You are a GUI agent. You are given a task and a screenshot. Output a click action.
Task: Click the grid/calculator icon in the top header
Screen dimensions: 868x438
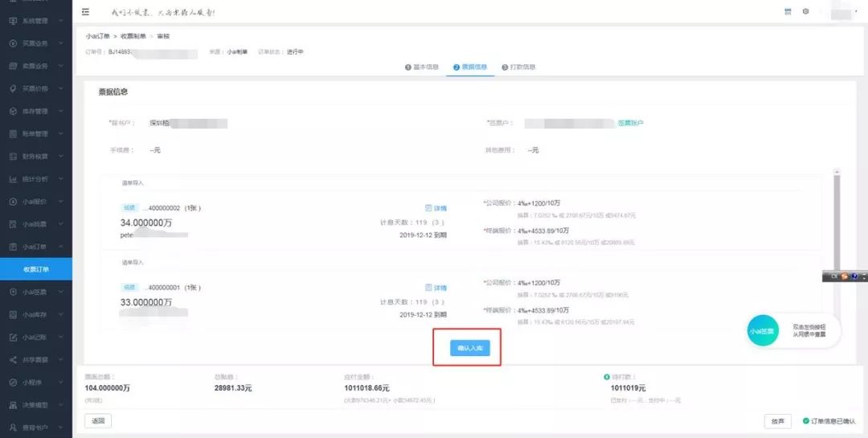point(788,11)
